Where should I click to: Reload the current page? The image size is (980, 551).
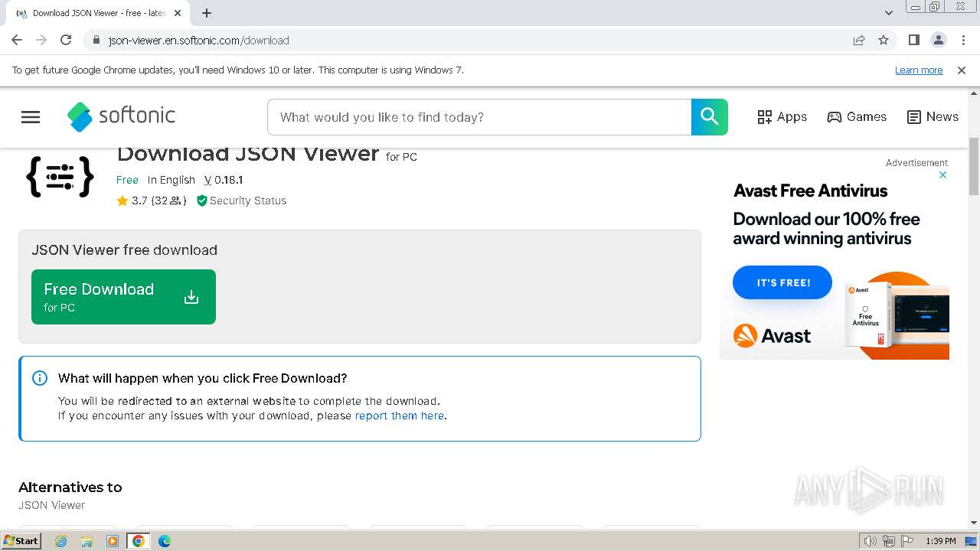[x=66, y=41]
